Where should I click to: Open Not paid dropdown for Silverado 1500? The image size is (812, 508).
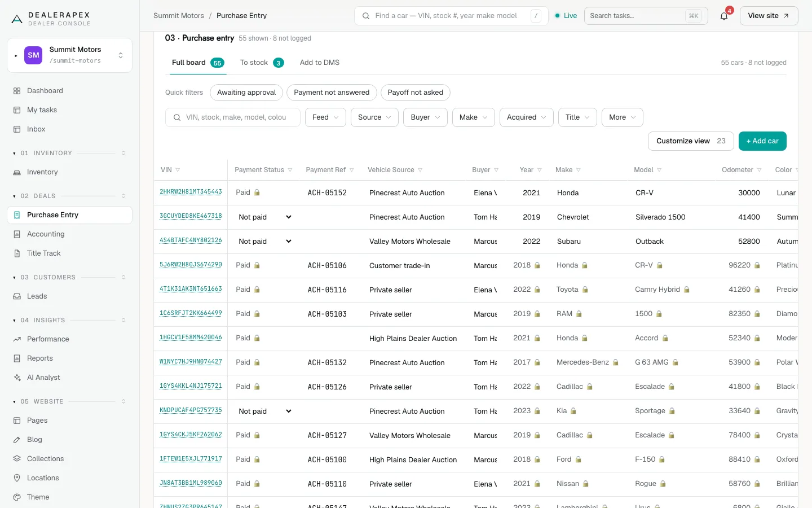264,217
